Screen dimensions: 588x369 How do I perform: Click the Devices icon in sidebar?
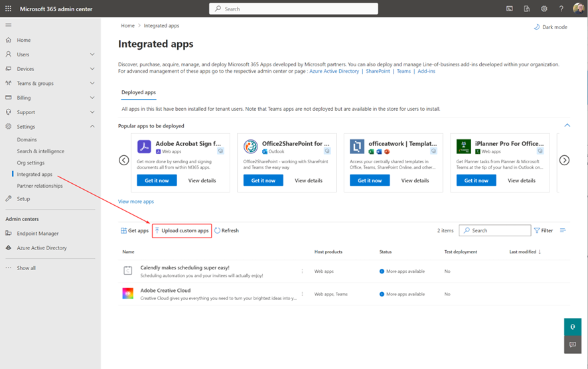[x=8, y=68]
